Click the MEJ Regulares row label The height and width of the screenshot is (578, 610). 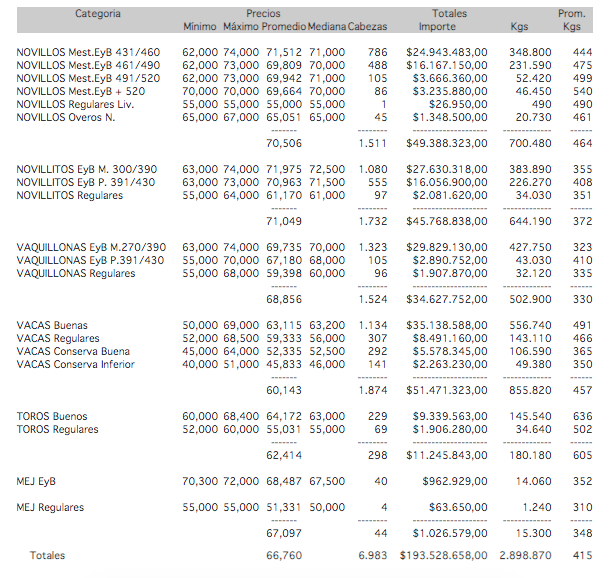(x=58, y=508)
